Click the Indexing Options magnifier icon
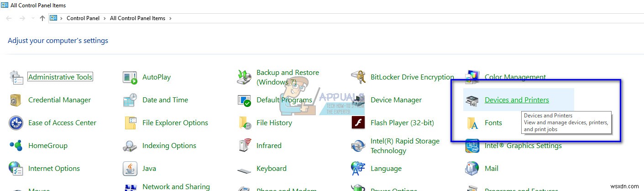 pos(130,146)
